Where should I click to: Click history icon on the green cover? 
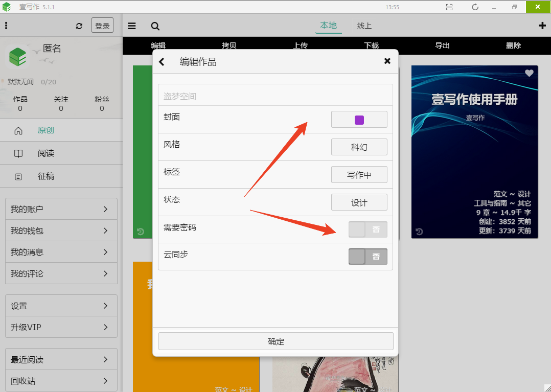[x=140, y=232]
